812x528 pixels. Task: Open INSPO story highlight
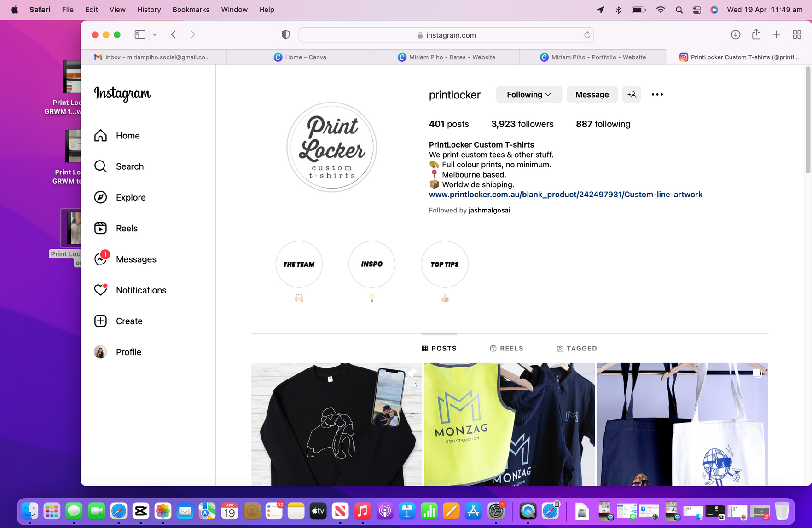point(372,264)
